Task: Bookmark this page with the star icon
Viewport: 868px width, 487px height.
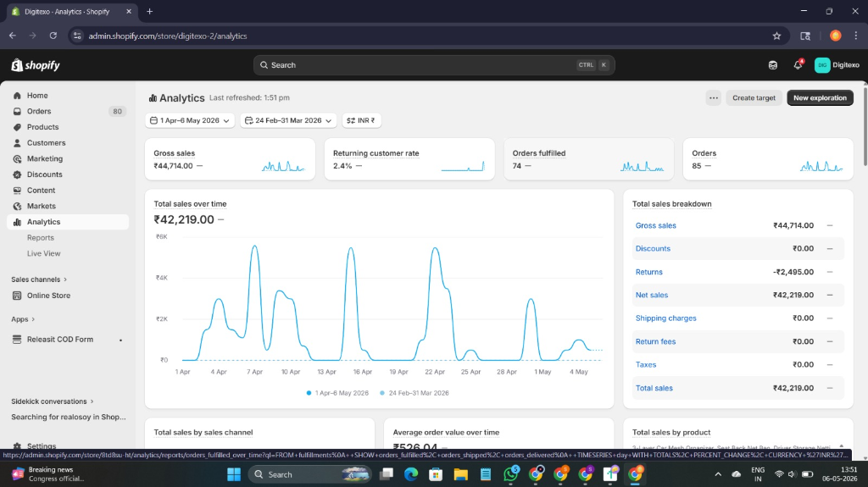Action: point(776,36)
